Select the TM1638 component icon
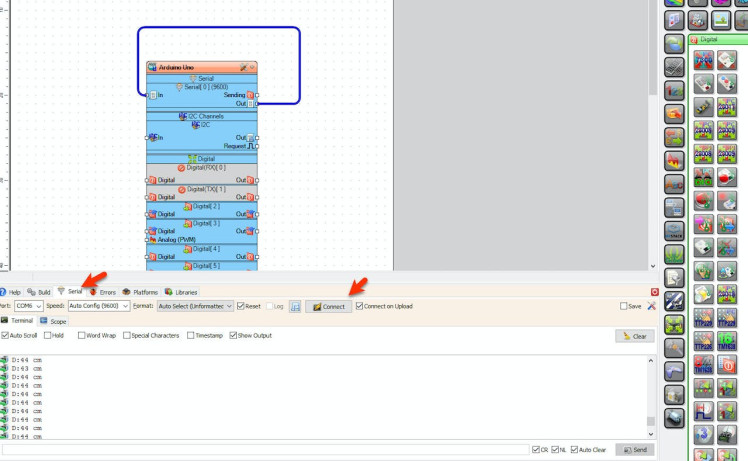 pyautogui.click(x=727, y=343)
